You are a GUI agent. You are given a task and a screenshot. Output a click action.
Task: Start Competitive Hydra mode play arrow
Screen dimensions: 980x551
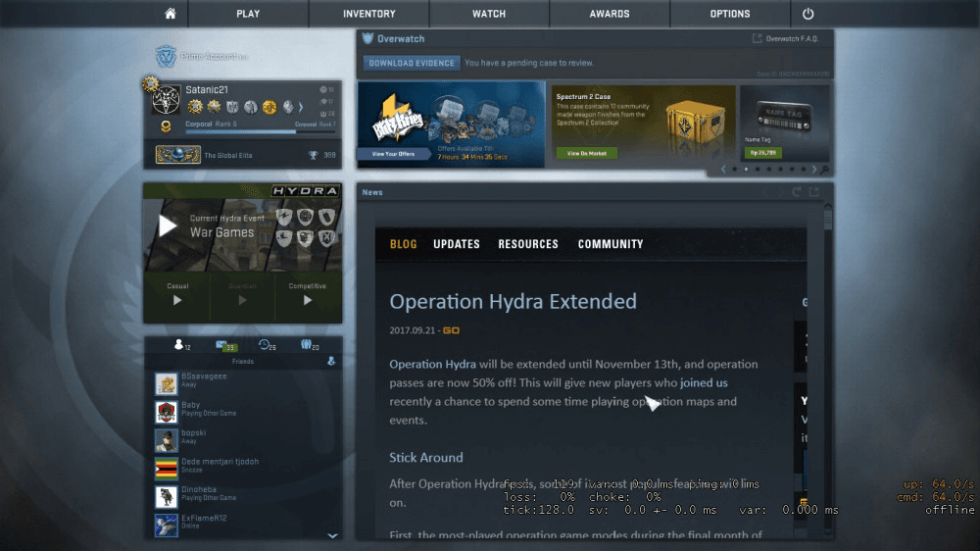308,300
